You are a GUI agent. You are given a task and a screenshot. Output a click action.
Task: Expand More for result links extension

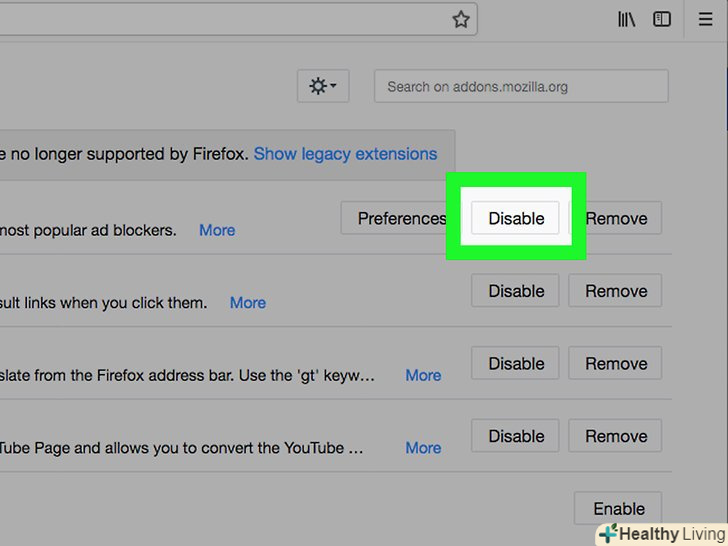point(248,302)
